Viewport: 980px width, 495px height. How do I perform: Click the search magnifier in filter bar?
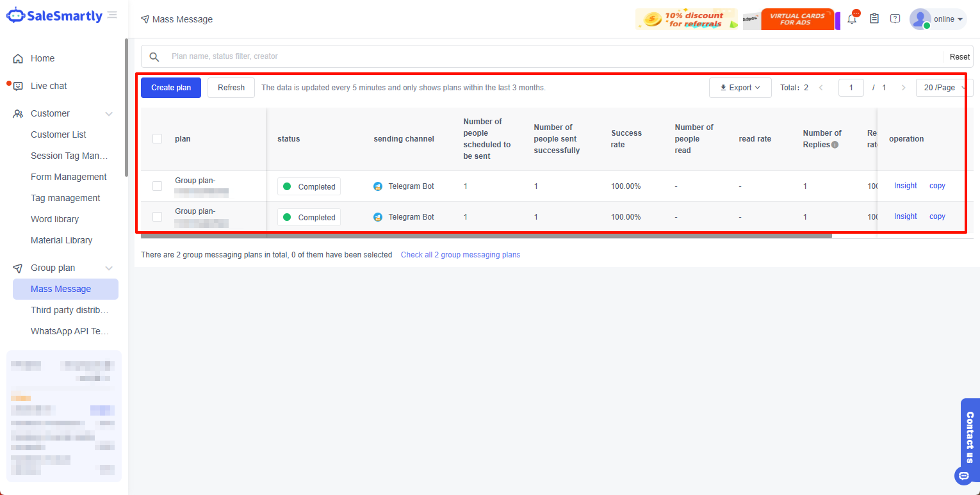[154, 56]
